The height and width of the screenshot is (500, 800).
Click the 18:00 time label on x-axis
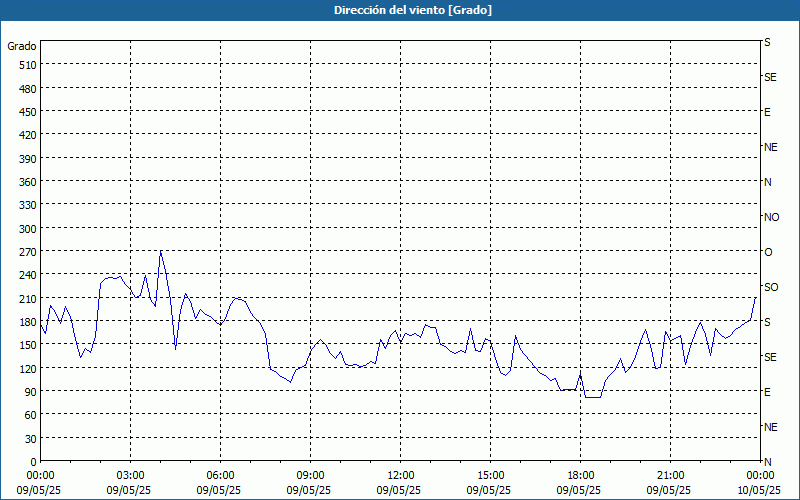[580, 475]
